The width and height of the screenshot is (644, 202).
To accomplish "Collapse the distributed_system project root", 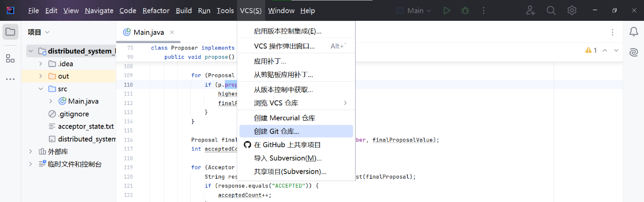I will pyautogui.click(x=31, y=51).
